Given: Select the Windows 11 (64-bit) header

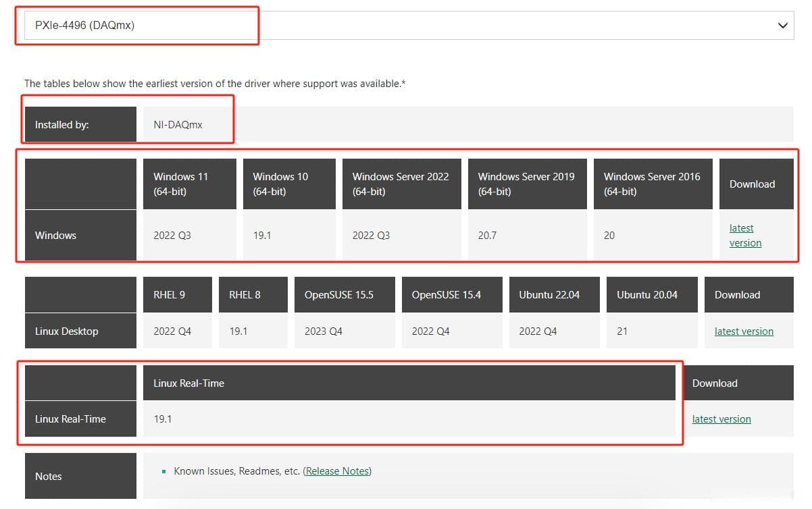Looking at the screenshot, I should [x=190, y=184].
